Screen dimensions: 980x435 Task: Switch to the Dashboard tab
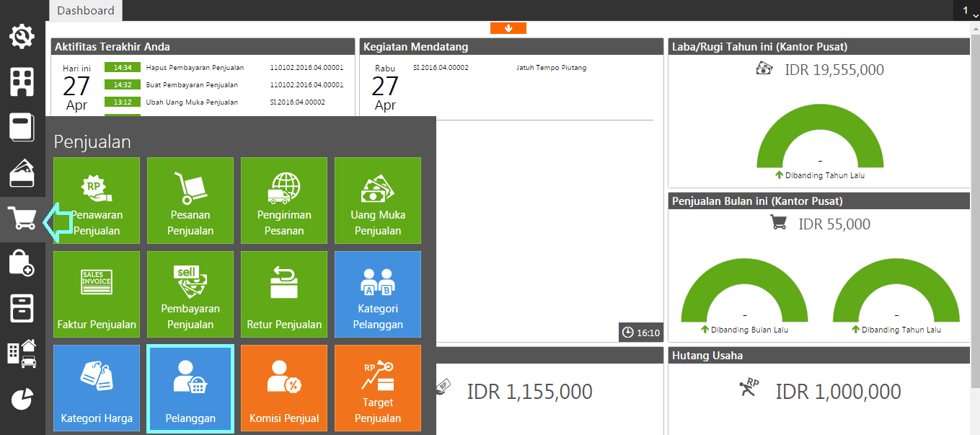tap(85, 10)
